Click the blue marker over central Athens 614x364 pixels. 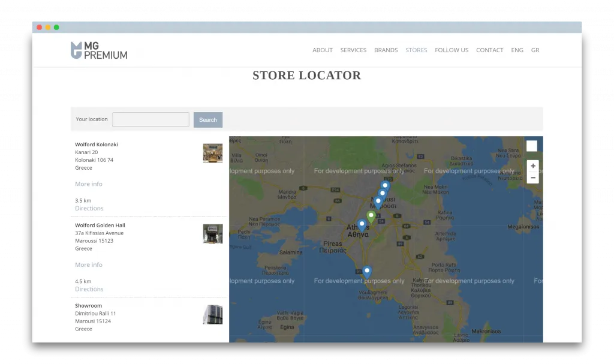[361, 223]
